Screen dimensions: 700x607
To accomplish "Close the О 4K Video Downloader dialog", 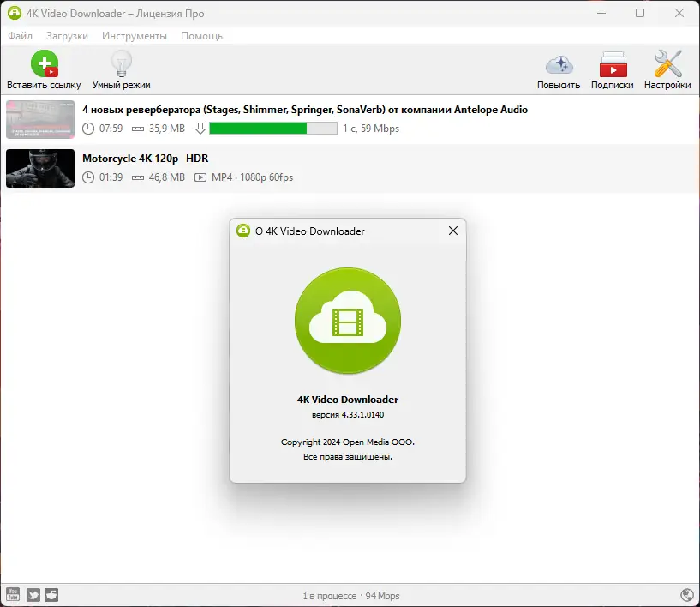I will coord(453,231).
